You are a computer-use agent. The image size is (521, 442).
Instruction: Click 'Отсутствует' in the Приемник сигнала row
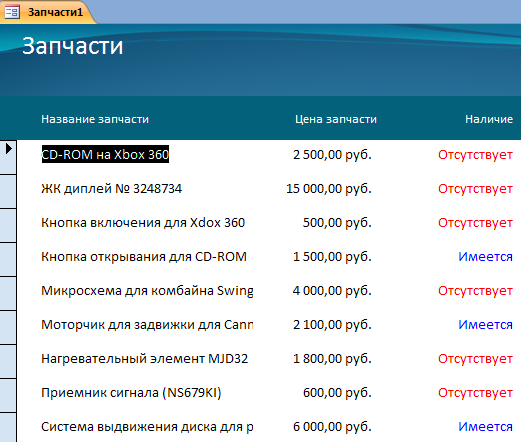click(x=475, y=393)
